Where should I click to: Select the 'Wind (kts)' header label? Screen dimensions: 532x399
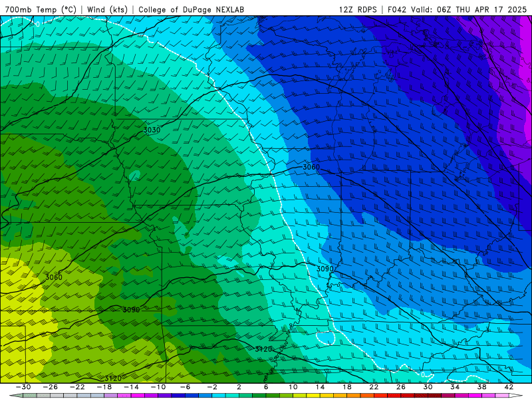pos(107,9)
